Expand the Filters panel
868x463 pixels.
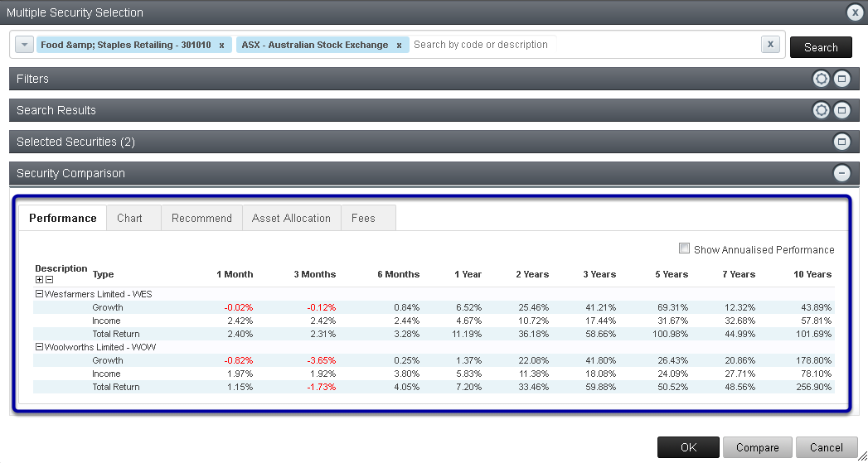(x=842, y=80)
